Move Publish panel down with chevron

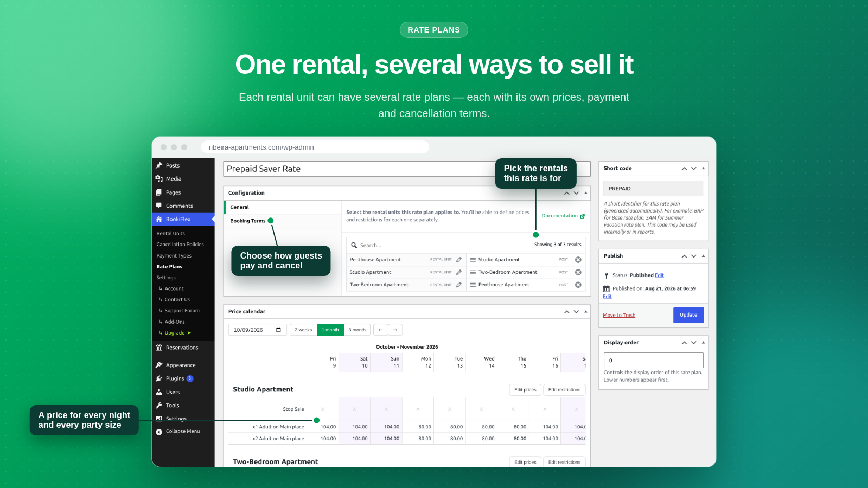(694, 256)
